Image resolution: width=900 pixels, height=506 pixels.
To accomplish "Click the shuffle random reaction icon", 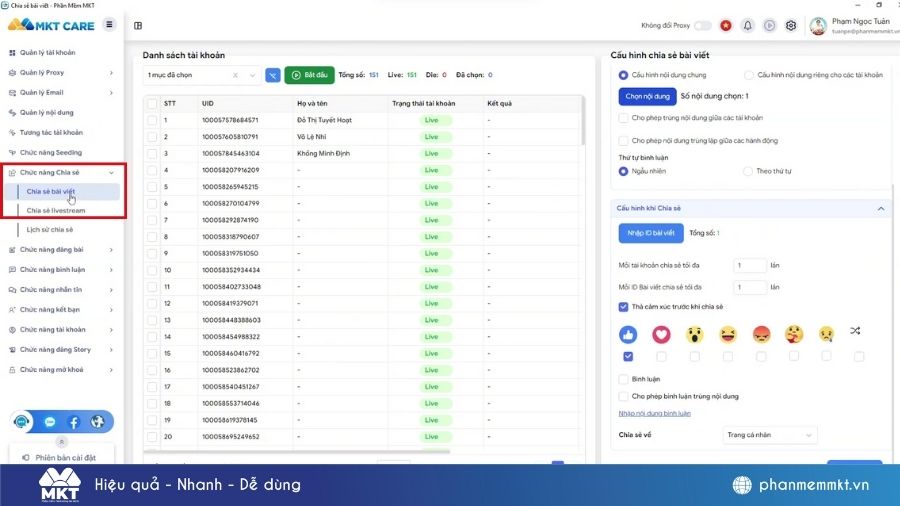I will (855, 331).
